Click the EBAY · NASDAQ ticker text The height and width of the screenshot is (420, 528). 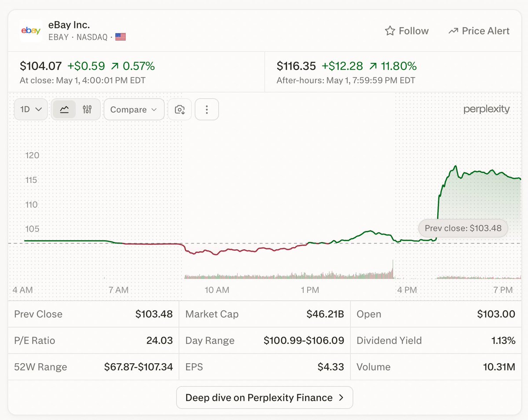[78, 37]
